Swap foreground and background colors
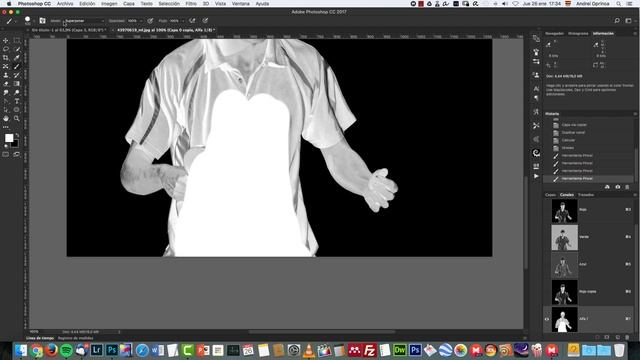The image size is (640, 360). pos(17,135)
